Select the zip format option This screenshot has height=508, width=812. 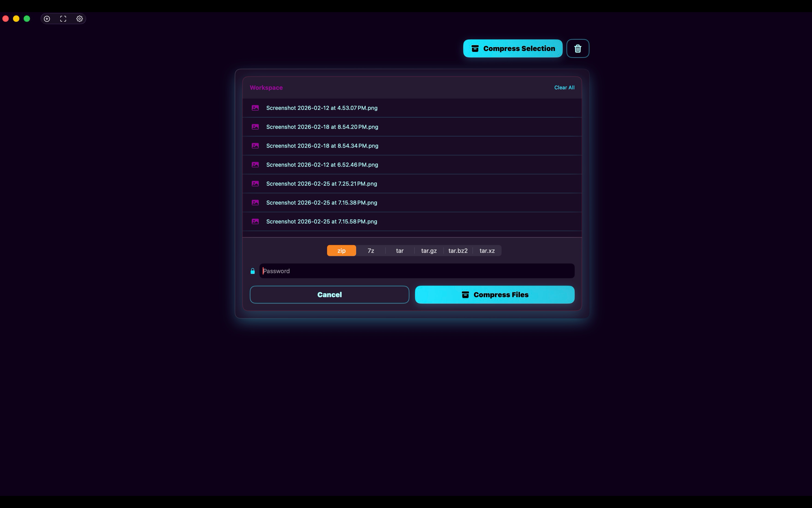coord(342,251)
